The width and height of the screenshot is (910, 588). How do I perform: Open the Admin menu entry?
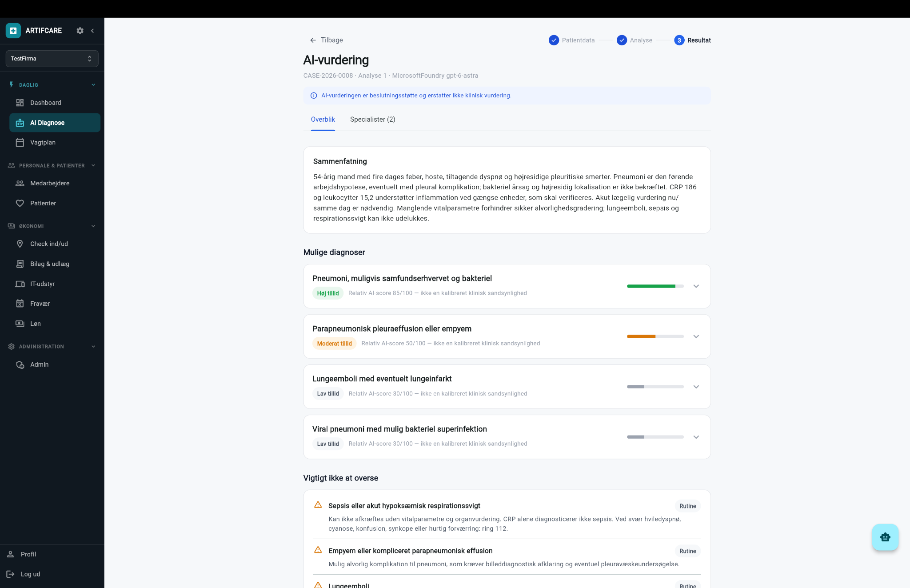55,364
